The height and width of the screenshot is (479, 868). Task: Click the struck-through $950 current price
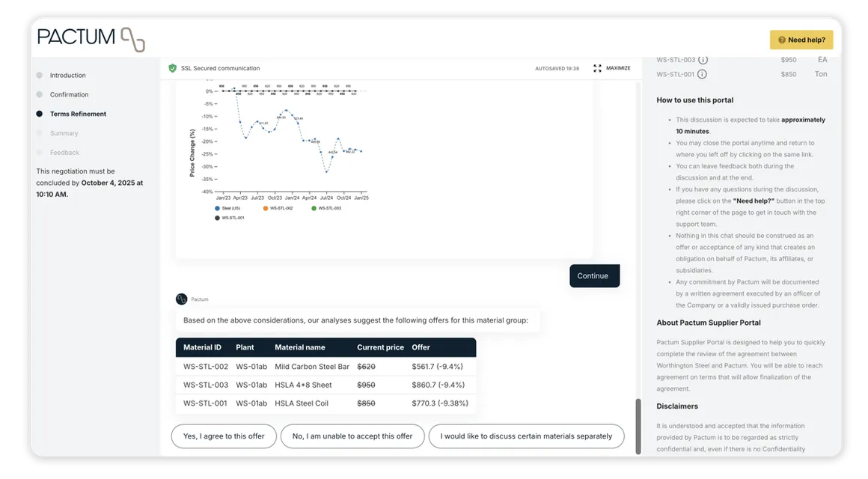(x=366, y=385)
